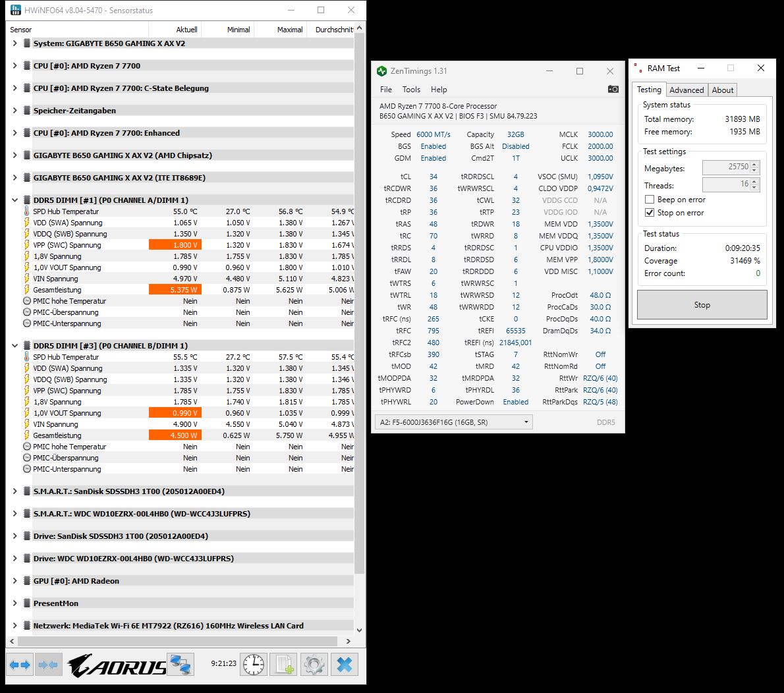This screenshot has width=784, height=693.
Task: Collapse the DDR5 DIMM [#3] sensor group
Action: pyautogui.click(x=14, y=345)
